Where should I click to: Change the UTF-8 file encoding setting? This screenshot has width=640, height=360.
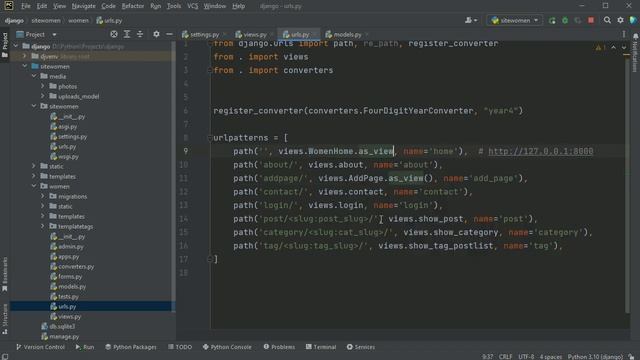pyautogui.click(x=526, y=357)
